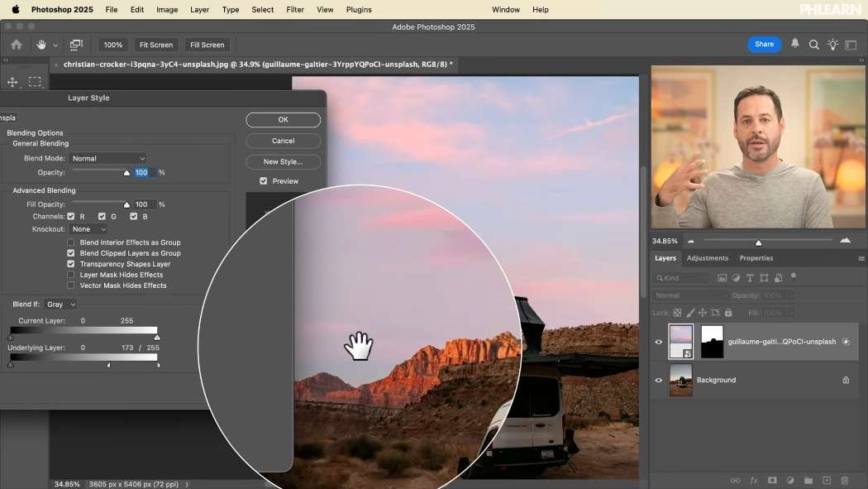Toggle the Preview checkbox
The height and width of the screenshot is (489, 868).
(x=264, y=181)
